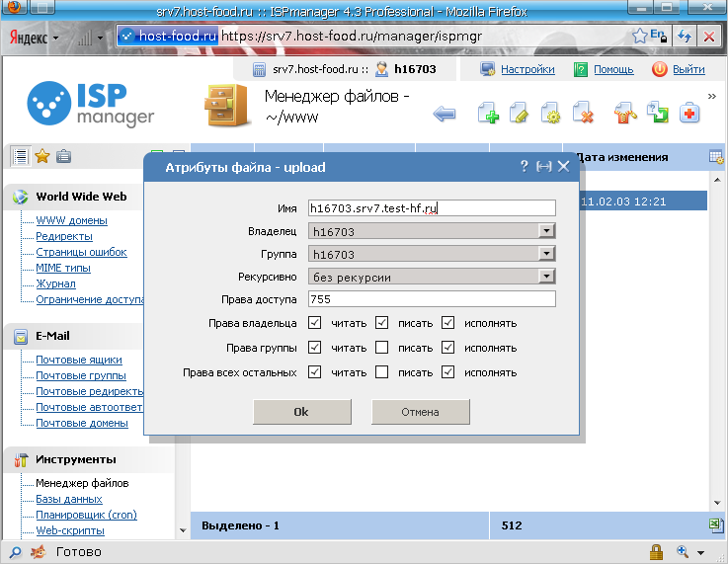Click the 'Выйти' logout link
728x564 pixels.
pyautogui.click(x=688, y=70)
